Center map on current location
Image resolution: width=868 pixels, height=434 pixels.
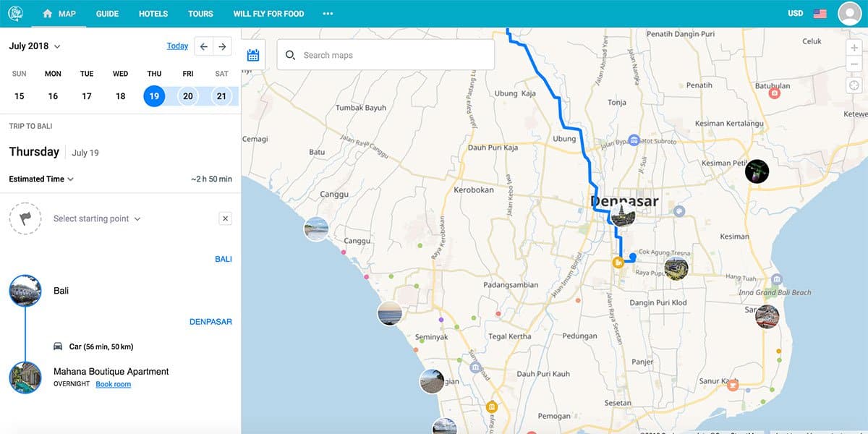tap(854, 85)
